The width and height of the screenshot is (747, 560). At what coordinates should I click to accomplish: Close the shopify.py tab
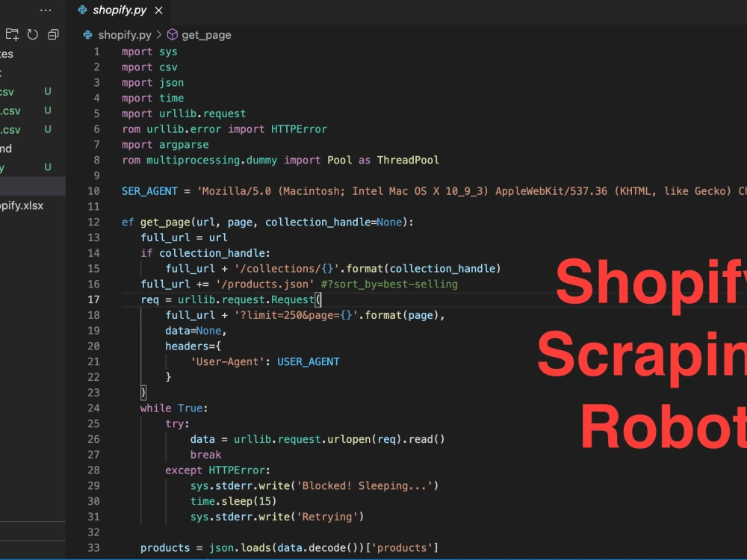pos(158,10)
